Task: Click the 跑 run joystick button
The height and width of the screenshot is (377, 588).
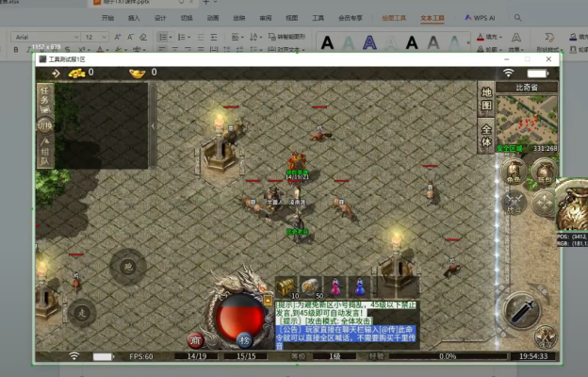Action: click(128, 266)
